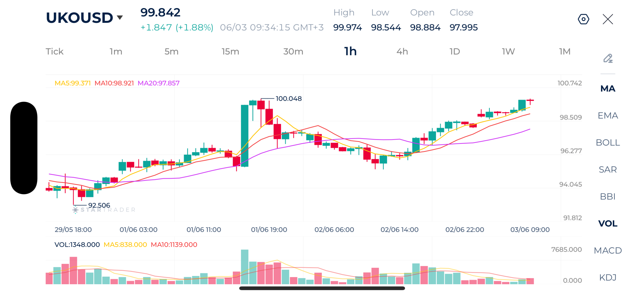
Task: Select the VOL sub-indicator
Action: pyautogui.click(x=608, y=223)
